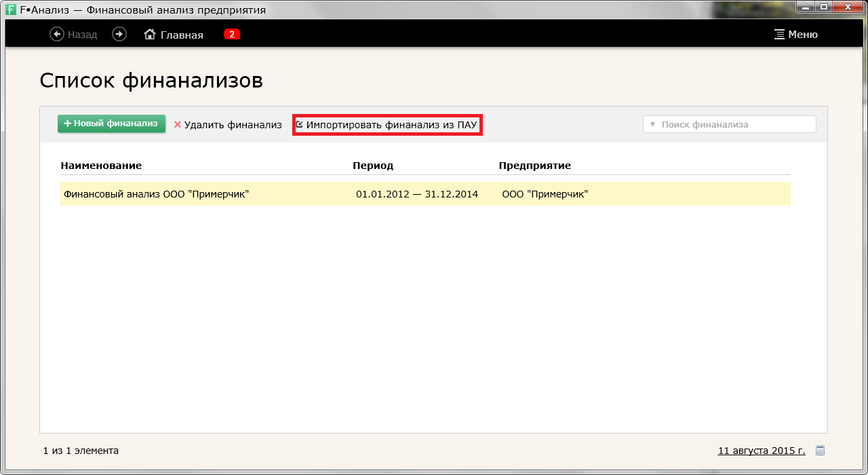Select row Финансовый анализ ООО "Примерчик"
Viewport: 868px width, 475px height.
point(157,194)
